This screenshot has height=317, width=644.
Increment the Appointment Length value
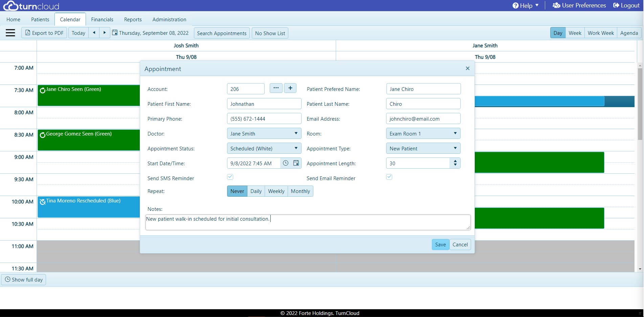coord(456,161)
